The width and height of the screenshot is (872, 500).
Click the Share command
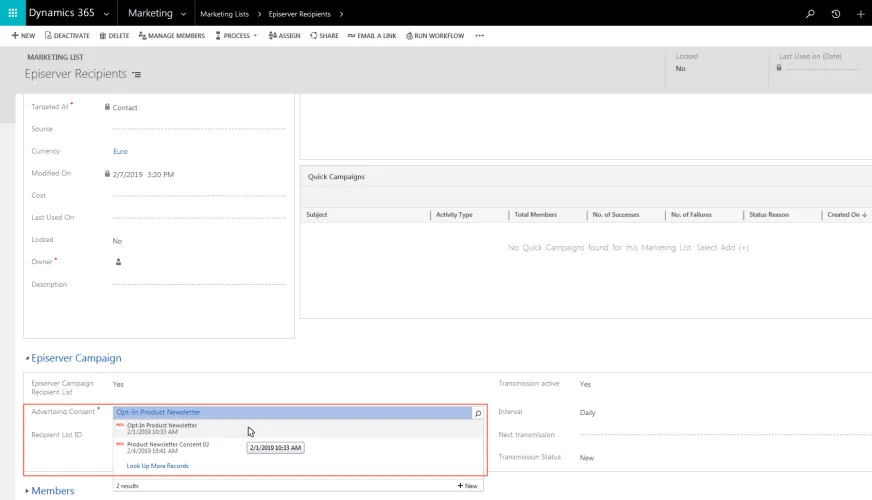pyautogui.click(x=324, y=36)
